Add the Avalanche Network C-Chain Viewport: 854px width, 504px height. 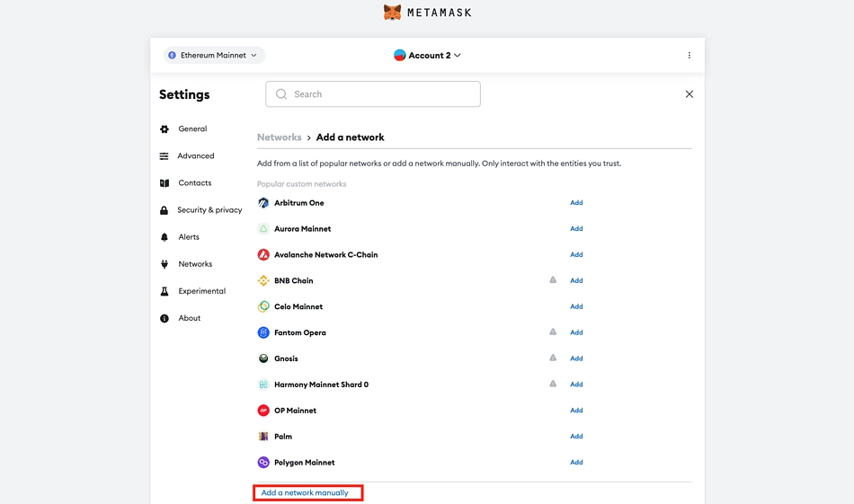tap(576, 255)
